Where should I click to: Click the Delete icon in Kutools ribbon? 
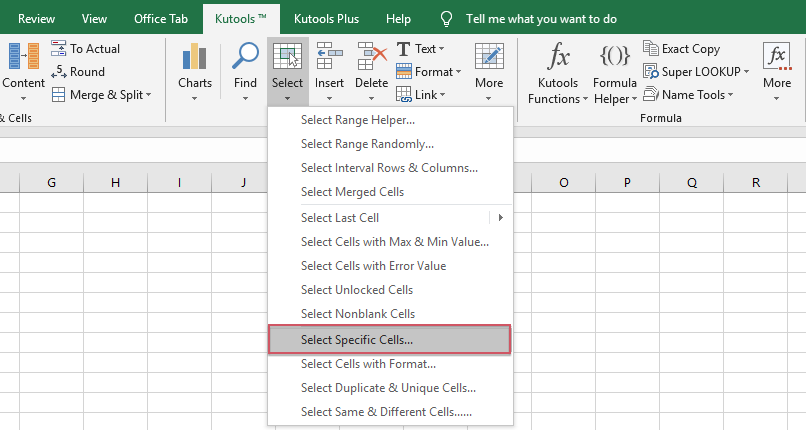(371, 60)
